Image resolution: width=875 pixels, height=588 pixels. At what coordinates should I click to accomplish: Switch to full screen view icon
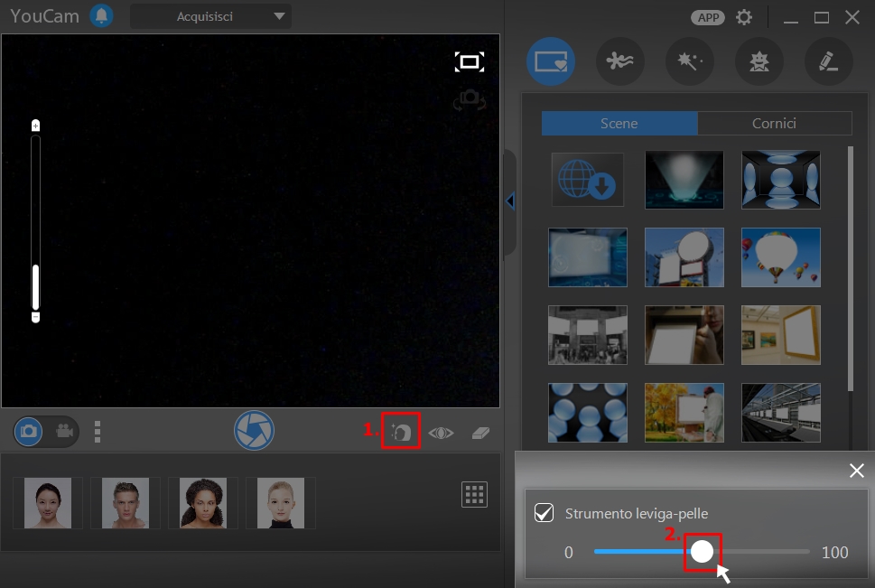(470, 61)
